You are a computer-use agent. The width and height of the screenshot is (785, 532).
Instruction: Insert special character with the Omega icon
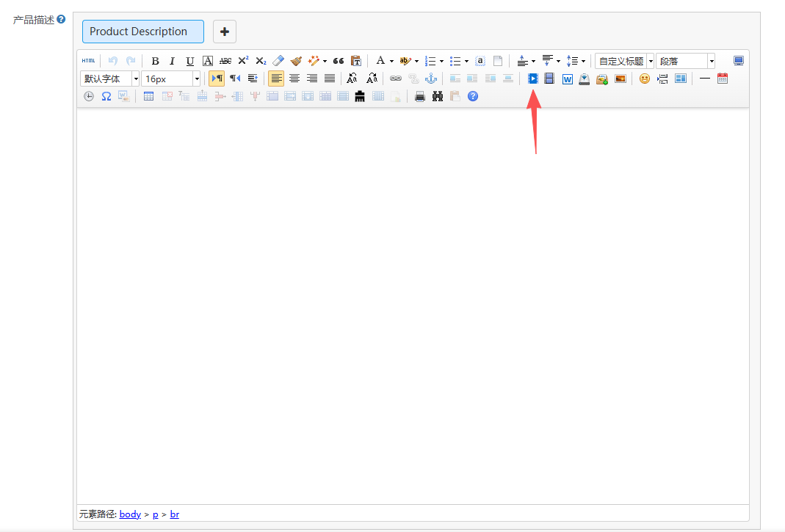pos(106,96)
